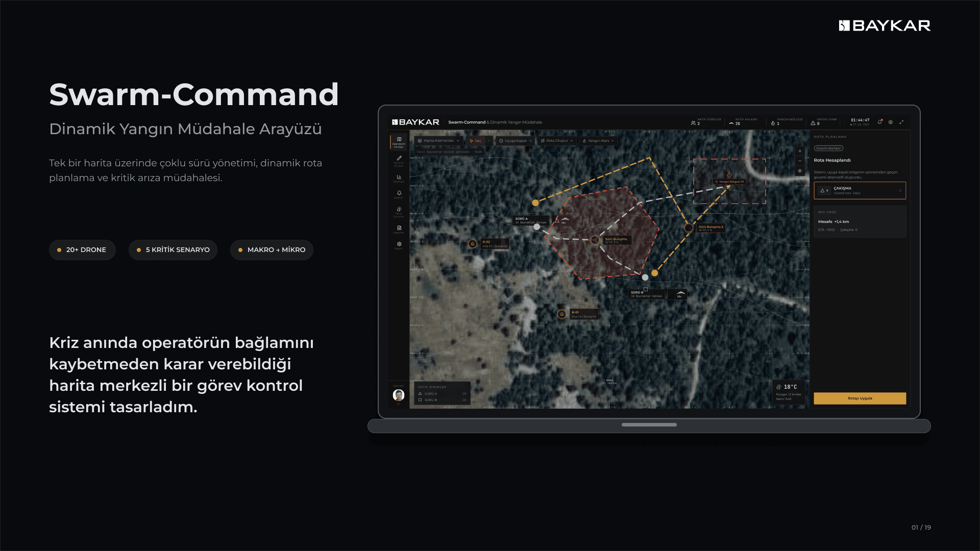This screenshot has width=980, height=551.
Task: Open the Uyarılar bell in the sidebar
Action: [399, 194]
